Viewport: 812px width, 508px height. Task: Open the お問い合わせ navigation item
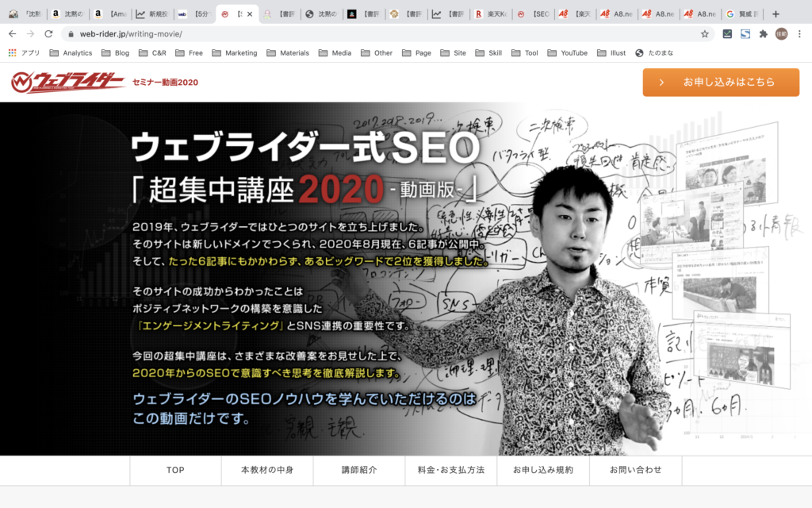pos(635,470)
